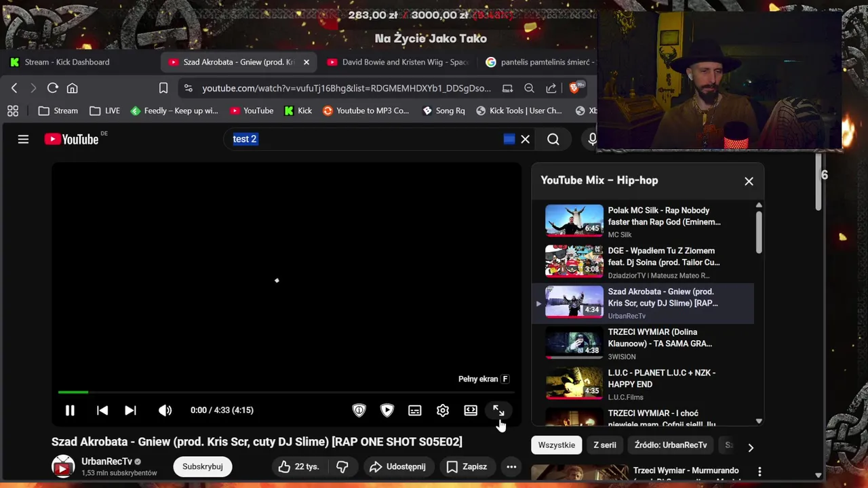
Task: Close the Szad Akrobata browser tab
Action: pos(306,62)
